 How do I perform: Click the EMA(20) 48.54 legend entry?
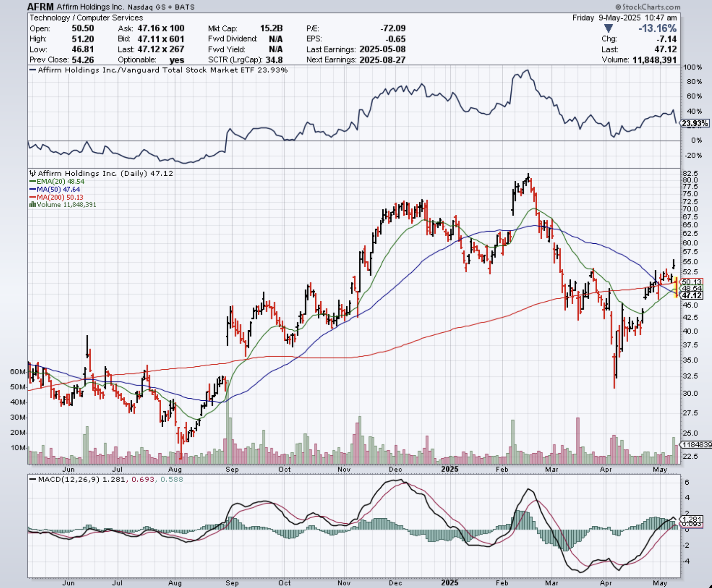coord(57,182)
